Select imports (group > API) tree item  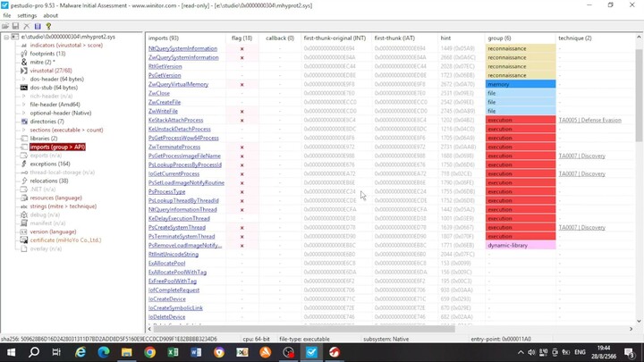(x=57, y=147)
